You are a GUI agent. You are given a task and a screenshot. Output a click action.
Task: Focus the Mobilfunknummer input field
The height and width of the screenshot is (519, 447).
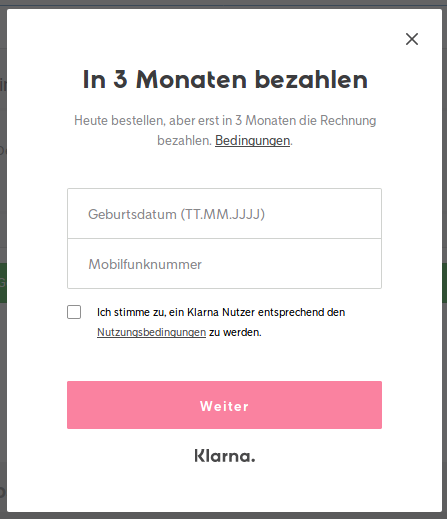click(x=224, y=264)
